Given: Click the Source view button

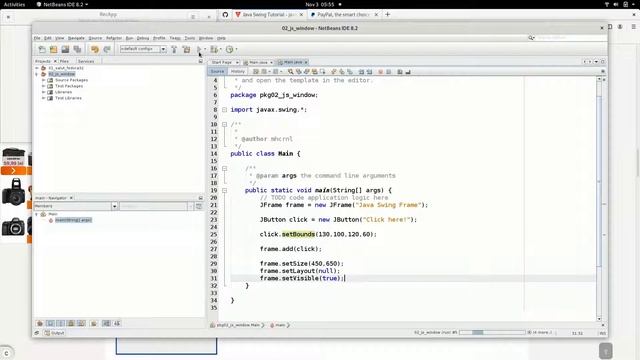Looking at the screenshot, I should (217, 71).
